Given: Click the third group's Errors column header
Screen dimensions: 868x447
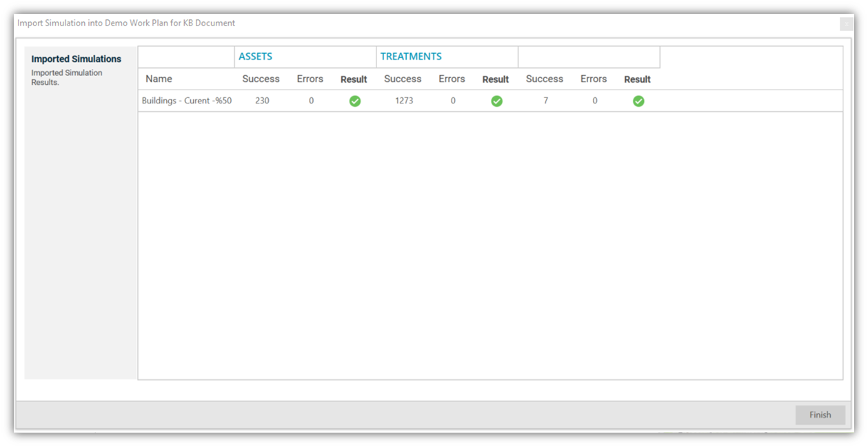Looking at the screenshot, I should [x=594, y=79].
